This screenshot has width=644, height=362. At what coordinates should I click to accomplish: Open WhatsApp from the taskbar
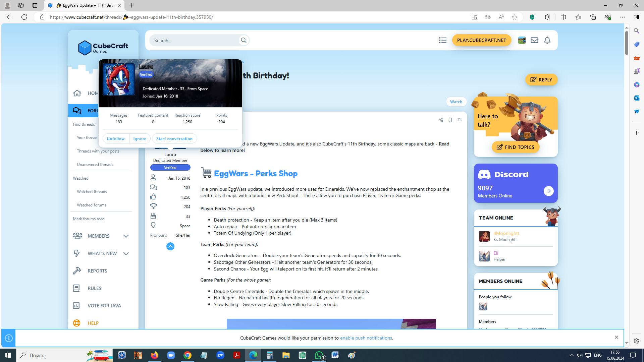pos(319,355)
